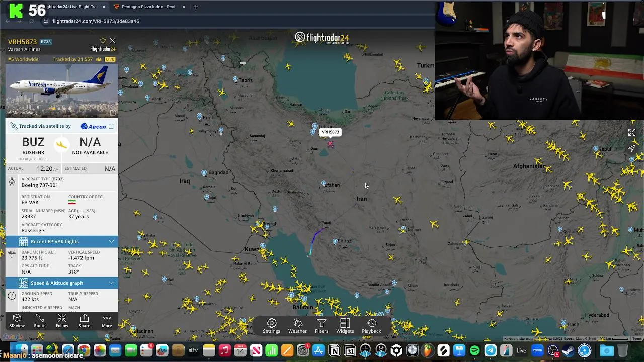
Task: Open the Trash in the dock
Action: (622, 350)
